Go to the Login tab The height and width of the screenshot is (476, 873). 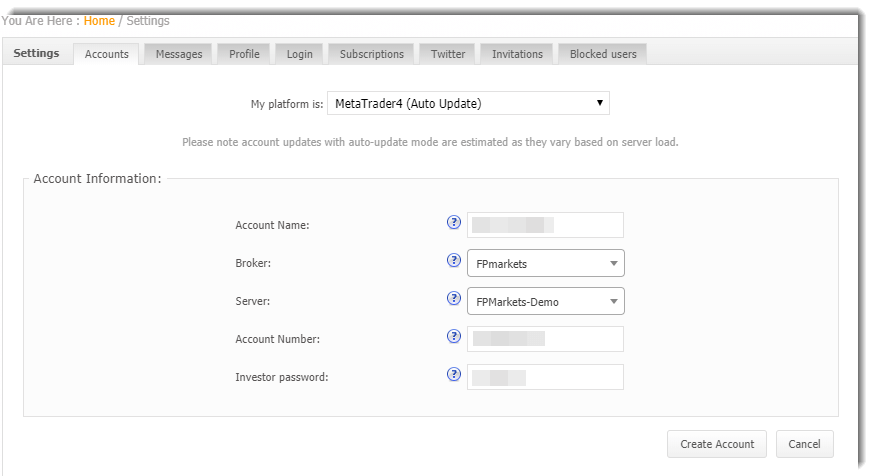coord(299,54)
